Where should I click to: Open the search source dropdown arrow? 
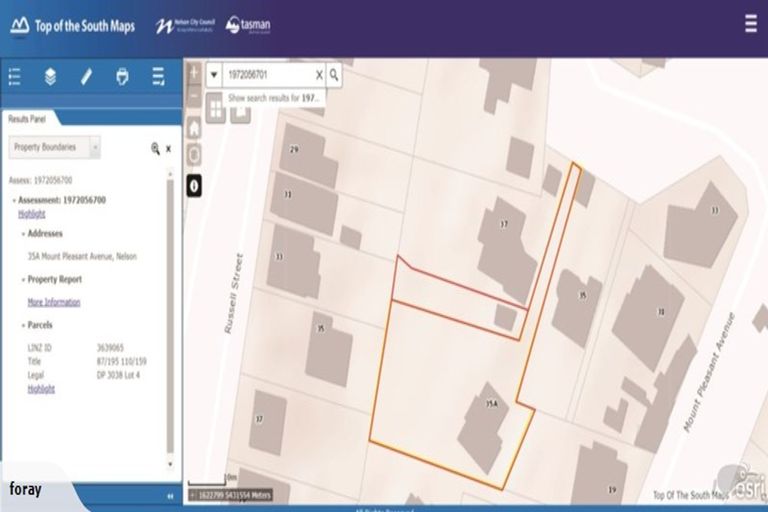pyautogui.click(x=214, y=75)
